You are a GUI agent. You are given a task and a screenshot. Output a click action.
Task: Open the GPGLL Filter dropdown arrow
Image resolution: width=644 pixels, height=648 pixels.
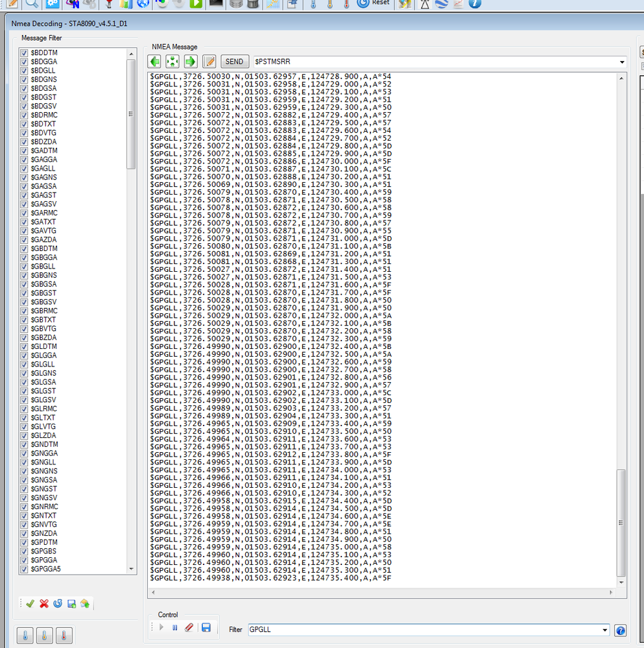(x=604, y=630)
